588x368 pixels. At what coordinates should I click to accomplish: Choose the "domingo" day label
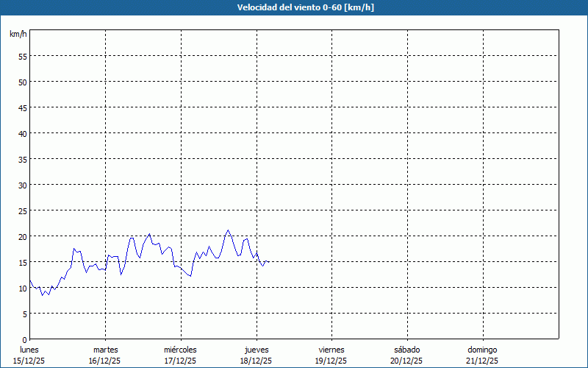pyautogui.click(x=482, y=350)
